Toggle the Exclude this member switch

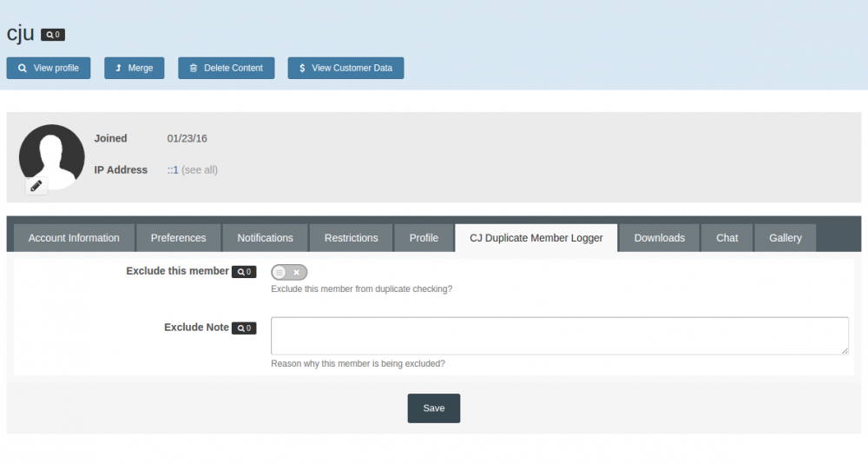tap(289, 272)
